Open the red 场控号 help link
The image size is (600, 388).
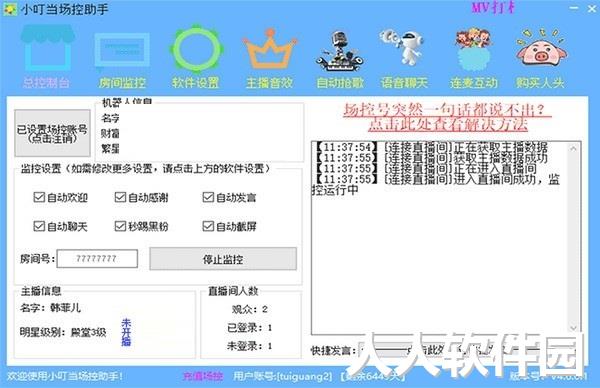[x=448, y=117]
